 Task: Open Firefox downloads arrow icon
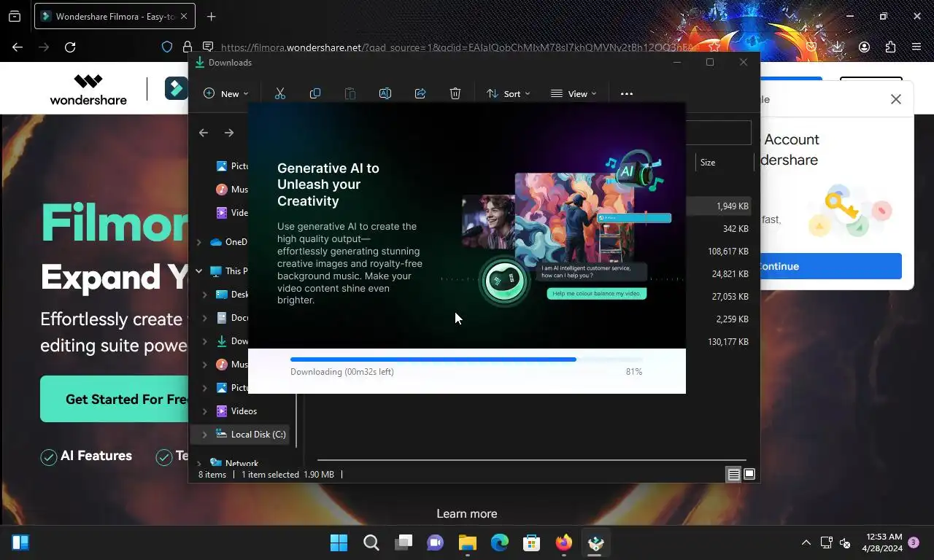tap(838, 47)
